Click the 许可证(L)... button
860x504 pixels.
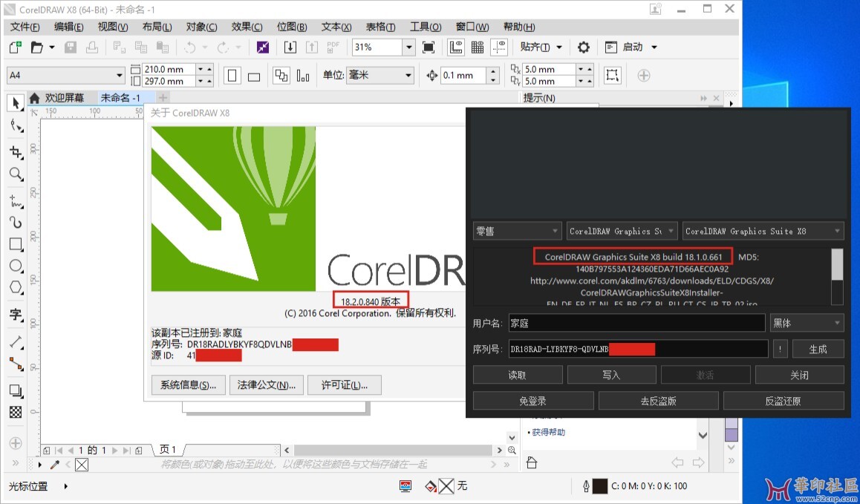coord(345,384)
